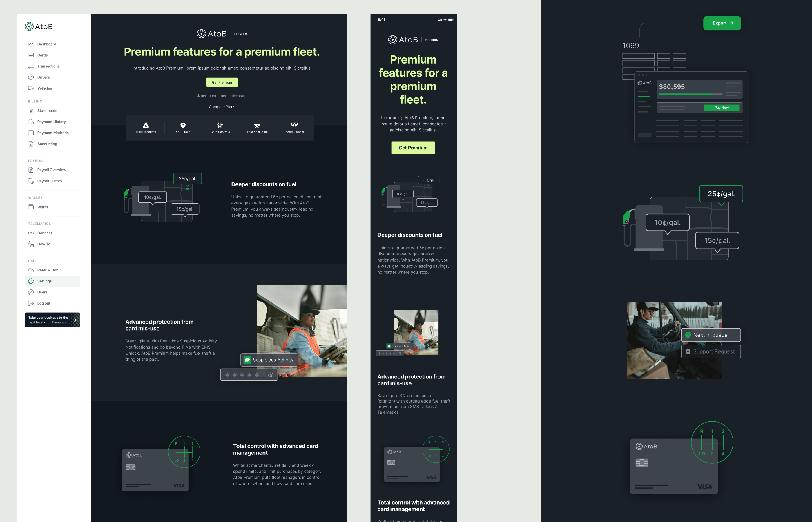This screenshot has height=522, width=812.
Task: Click the Anti-Fraud shield icon
Action: 183,125
